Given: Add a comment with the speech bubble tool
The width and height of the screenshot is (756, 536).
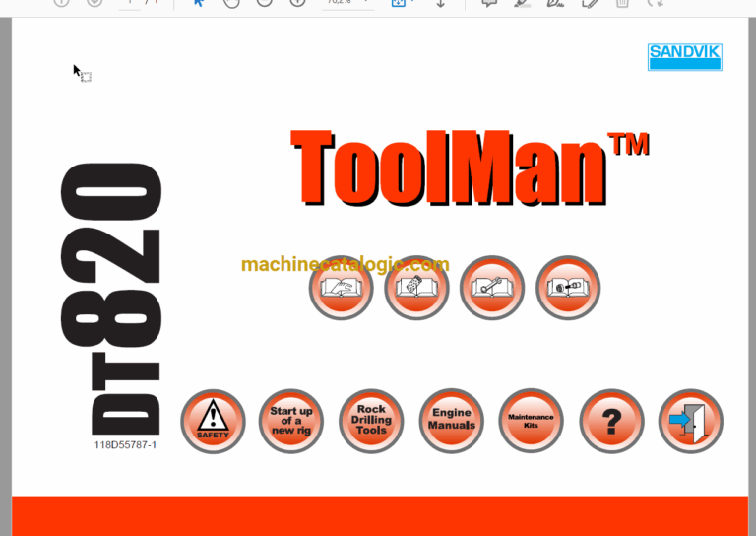Looking at the screenshot, I should 489,3.
